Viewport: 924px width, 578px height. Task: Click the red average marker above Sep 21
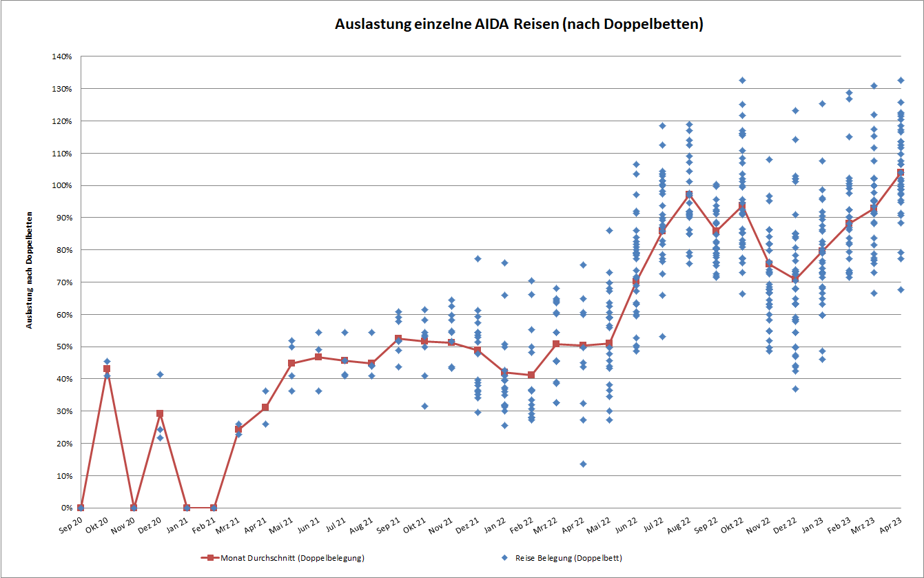point(398,338)
